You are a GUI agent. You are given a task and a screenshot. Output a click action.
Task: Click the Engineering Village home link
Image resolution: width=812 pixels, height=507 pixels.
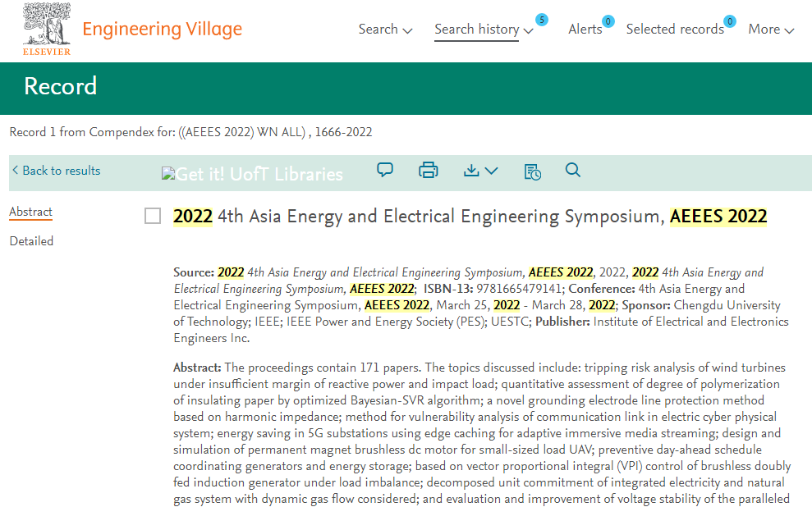click(162, 29)
